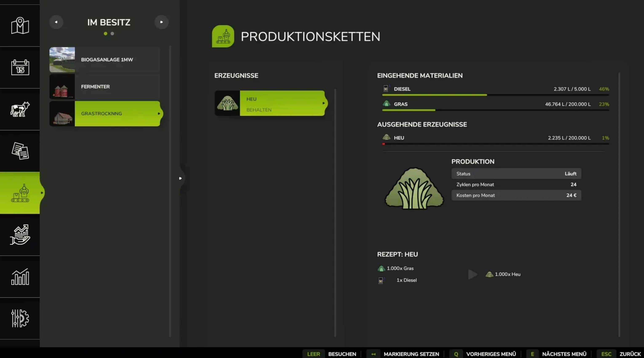Open the statistics bar chart icon
The height and width of the screenshot is (358, 644).
(20, 277)
